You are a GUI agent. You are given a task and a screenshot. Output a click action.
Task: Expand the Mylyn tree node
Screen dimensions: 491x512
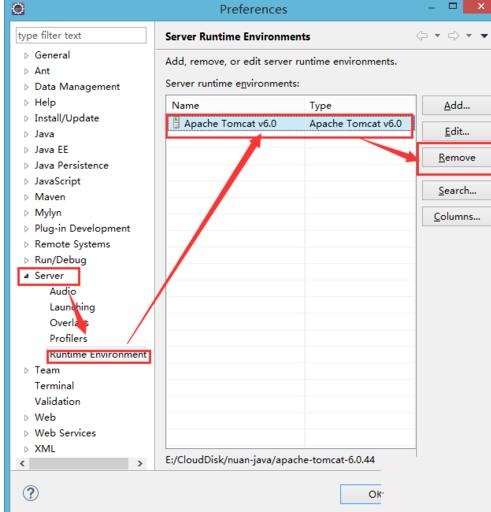(x=26, y=213)
